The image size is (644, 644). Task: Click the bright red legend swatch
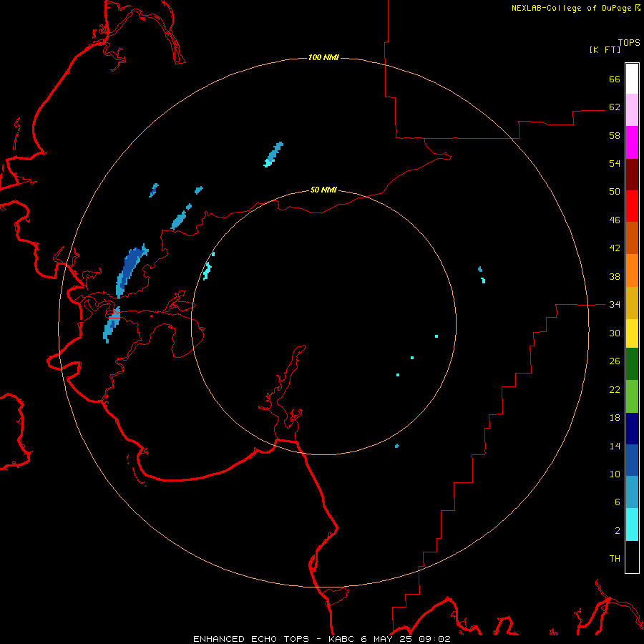[x=632, y=206]
